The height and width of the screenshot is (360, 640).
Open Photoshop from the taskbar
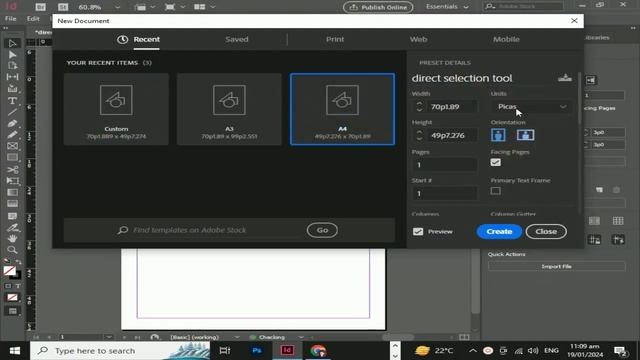[257, 351]
